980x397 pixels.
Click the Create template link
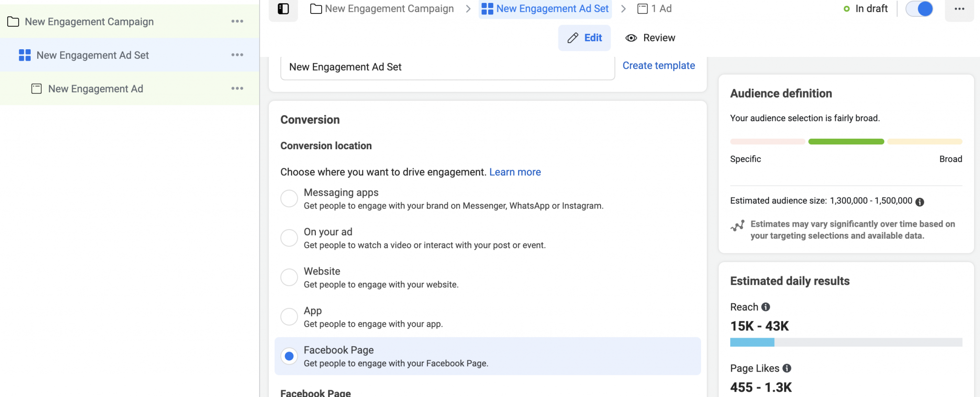(x=658, y=66)
